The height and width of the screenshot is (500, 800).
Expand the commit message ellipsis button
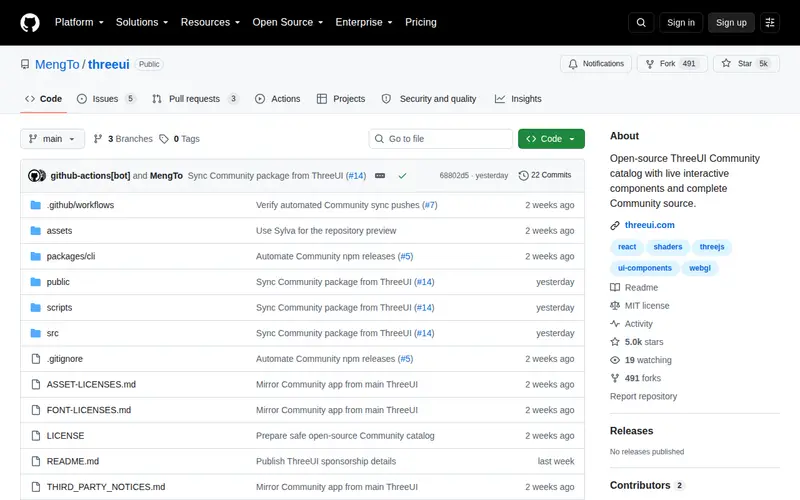tap(380, 176)
